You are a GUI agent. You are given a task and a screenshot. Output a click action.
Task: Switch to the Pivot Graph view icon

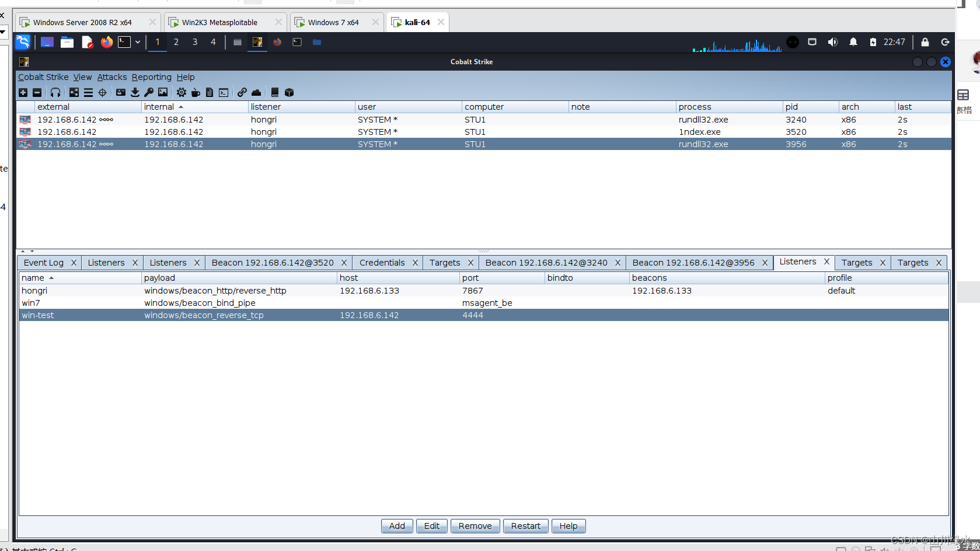(x=74, y=92)
